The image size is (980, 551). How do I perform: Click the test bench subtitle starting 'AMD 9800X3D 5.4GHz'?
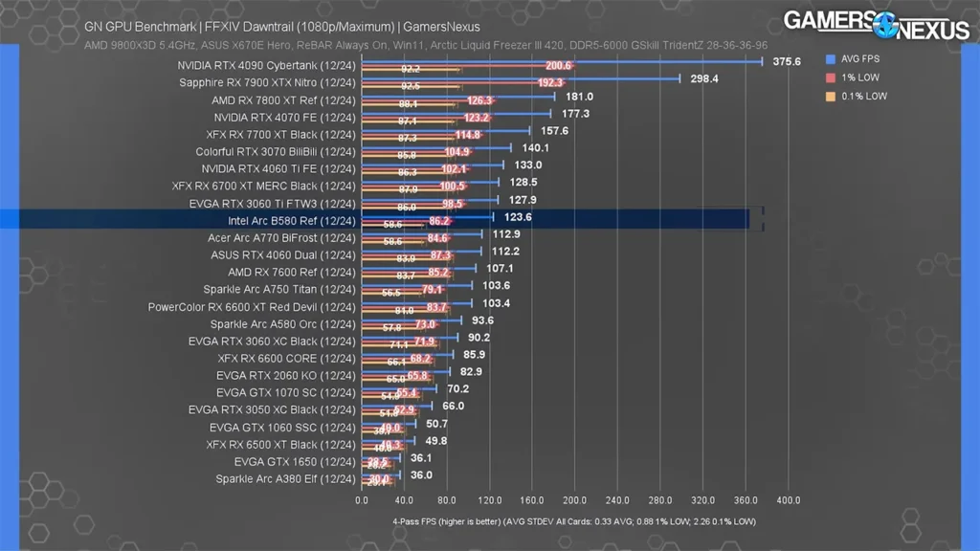pyautogui.click(x=426, y=46)
